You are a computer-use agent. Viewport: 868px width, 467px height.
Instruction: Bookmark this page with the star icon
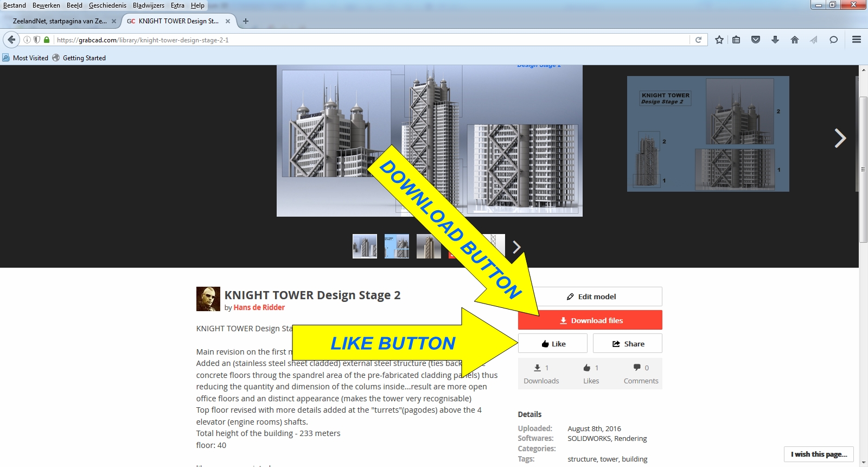[x=719, y=40]
